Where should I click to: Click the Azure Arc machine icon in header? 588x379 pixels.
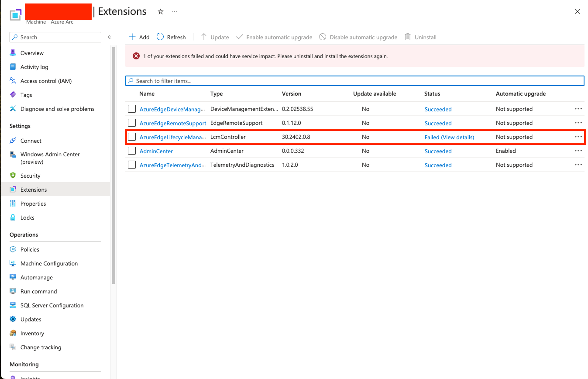[x=16, y=14]
